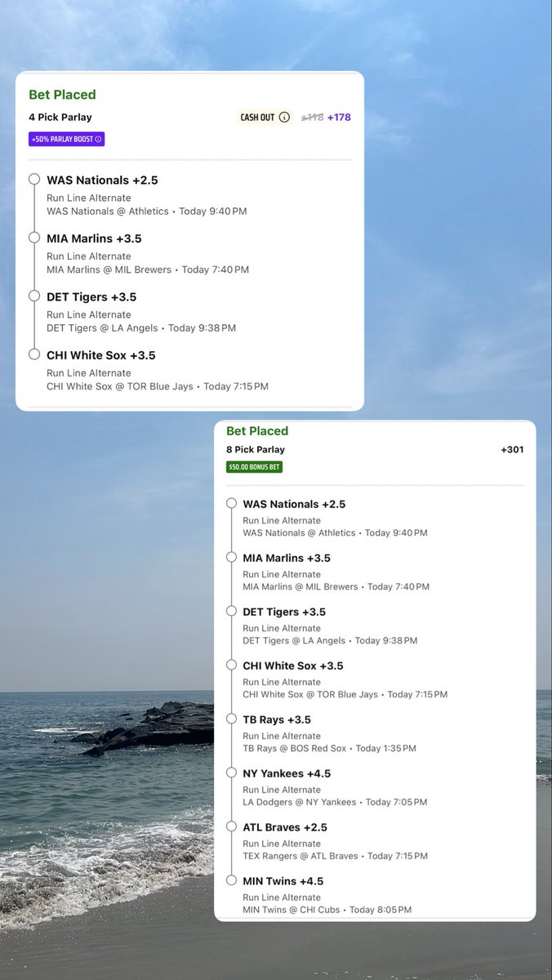
Task: Click the CHI White Sox status circle in the 8-pick parlay
Action: point(232,665)
